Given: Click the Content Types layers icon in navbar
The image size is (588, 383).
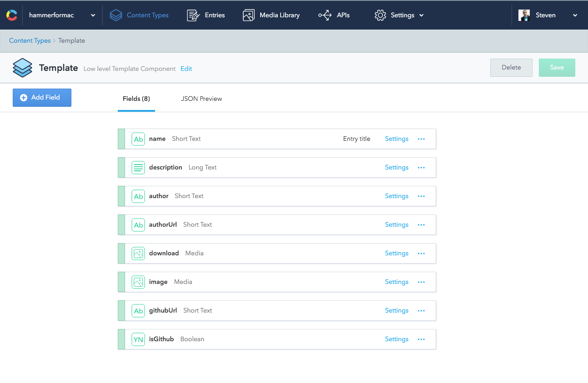Looking at the screenshot, I should (116, 15).
